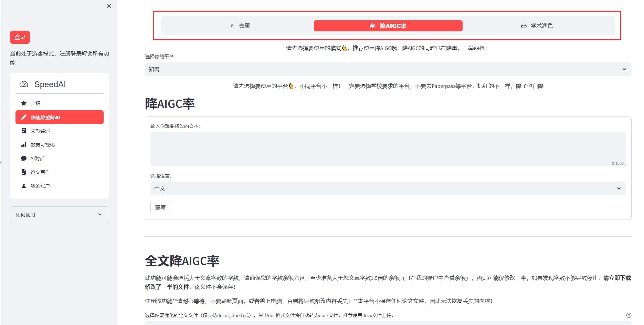
Task: Click the help question mark icon
Action: [x=629, y=315]
